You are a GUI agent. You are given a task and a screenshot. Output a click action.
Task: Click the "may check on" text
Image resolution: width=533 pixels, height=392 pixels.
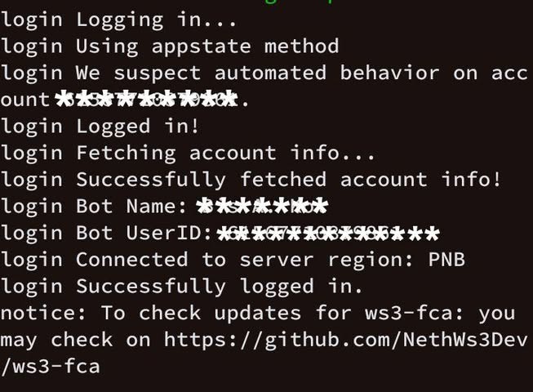(75, 340)
